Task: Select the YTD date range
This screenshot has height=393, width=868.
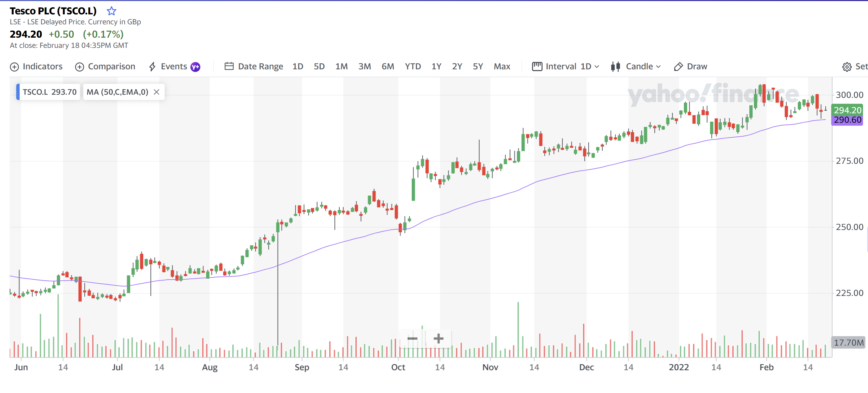Action: pos(413,66)
